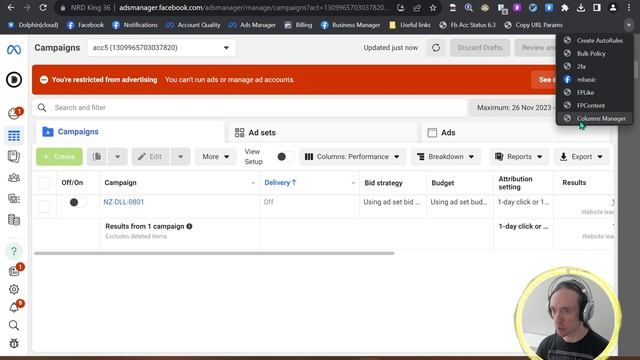Open the browser extensions puzzle icon

(565, 8)
